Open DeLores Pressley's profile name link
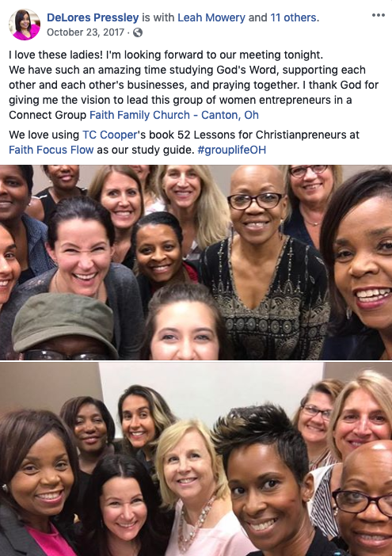Image resolution: width=392 pixels, height=556 pixels. (93, 17)
